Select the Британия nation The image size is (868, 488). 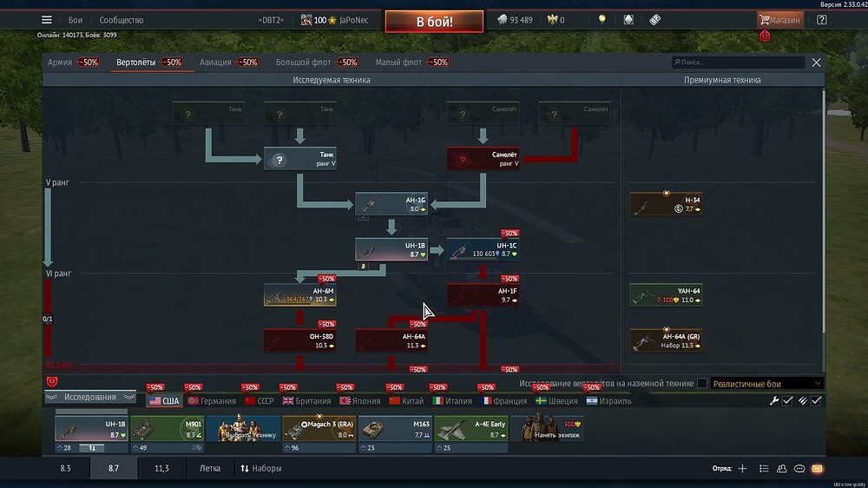click(306, 400)
